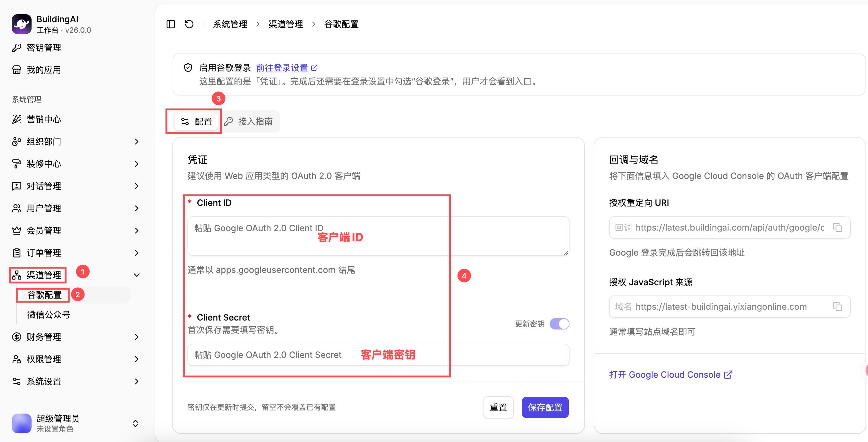This screenshot has width=868, height=442.
Task: Collapse the 渠道管理 menu chevron
Action: [x=136, y=275]
